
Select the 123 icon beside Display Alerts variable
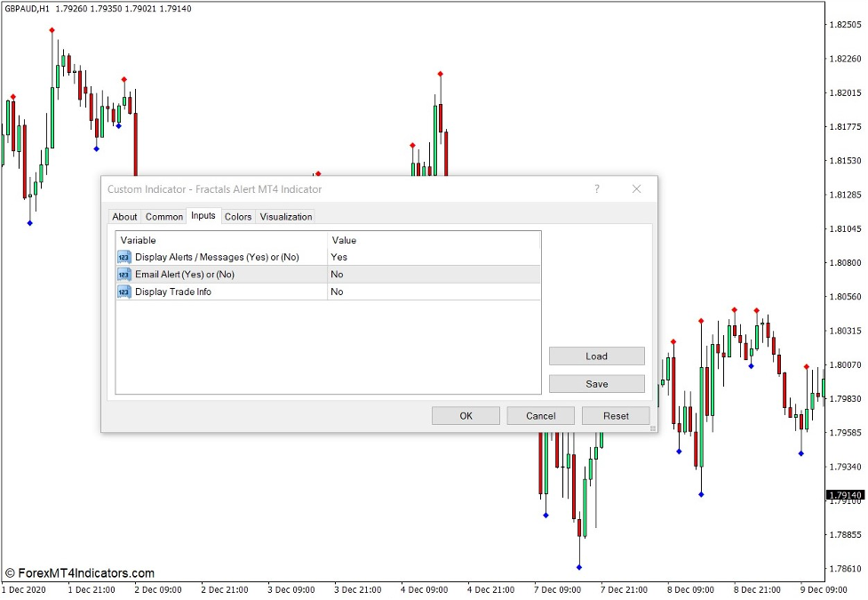pos(123,257)
